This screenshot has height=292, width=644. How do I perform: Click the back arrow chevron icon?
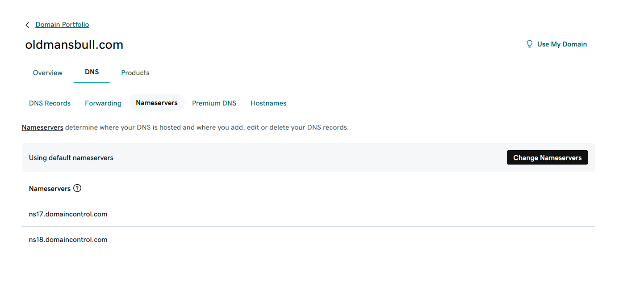pyautogui.click(x=27, y=25)
